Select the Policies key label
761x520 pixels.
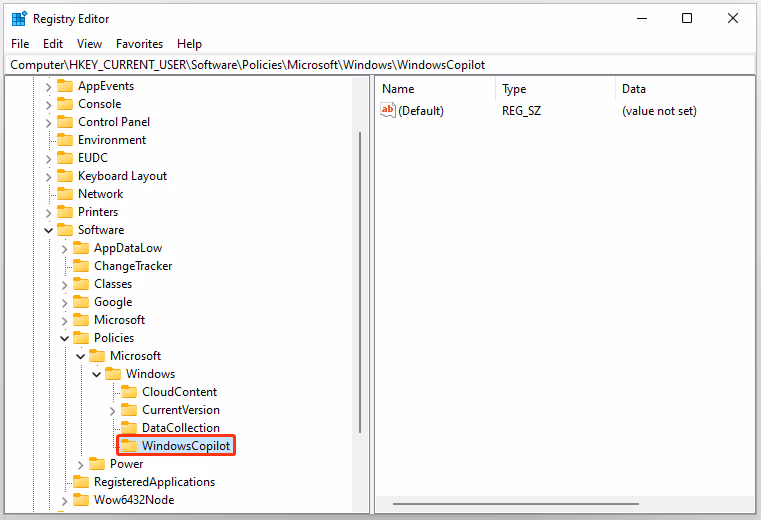(114, 338)
